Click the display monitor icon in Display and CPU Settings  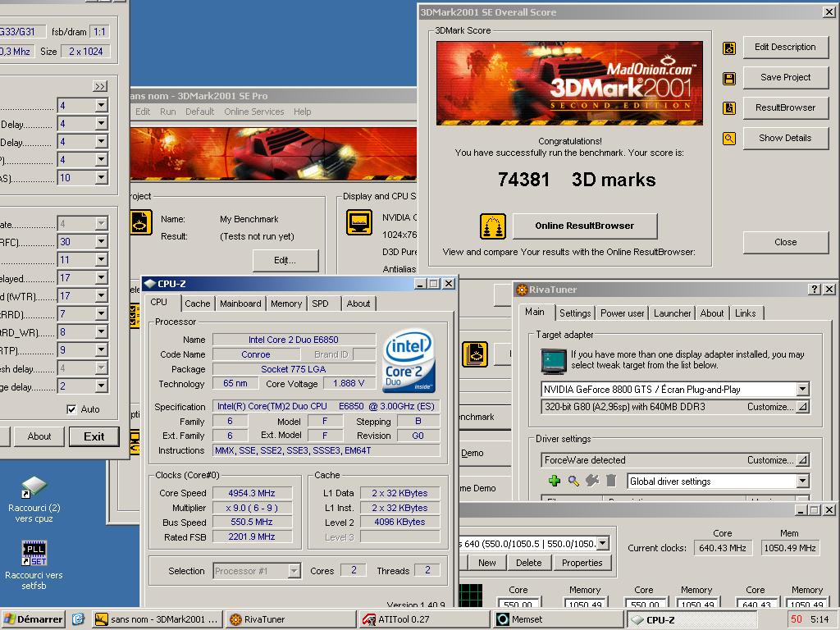[x=359, y=222]
